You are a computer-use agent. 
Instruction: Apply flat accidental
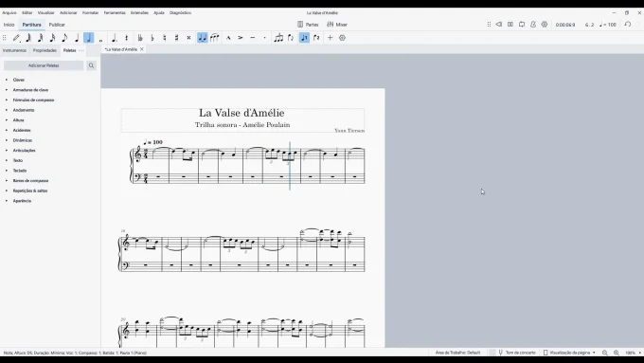click(152, 38)
